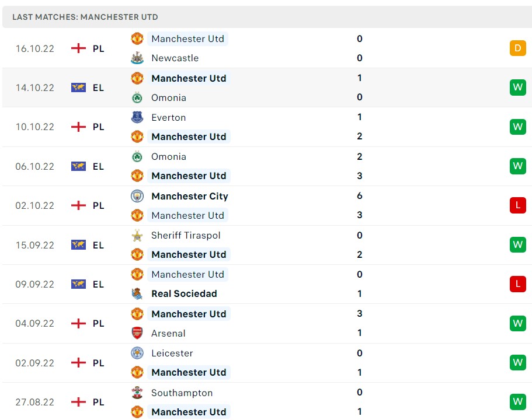
Task: Open the Everton team page link
Action: pyautogui.click(x=169, y=117)
